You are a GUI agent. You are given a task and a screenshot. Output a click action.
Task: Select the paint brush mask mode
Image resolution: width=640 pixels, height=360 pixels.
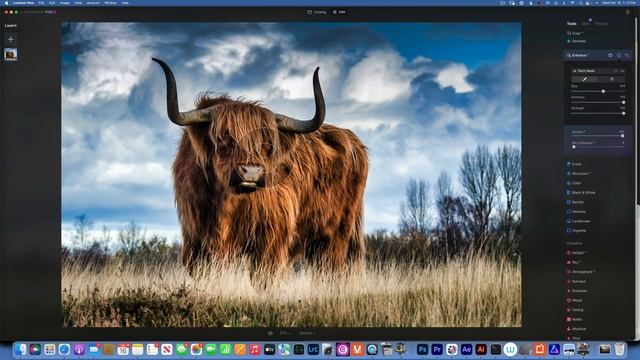584,79
